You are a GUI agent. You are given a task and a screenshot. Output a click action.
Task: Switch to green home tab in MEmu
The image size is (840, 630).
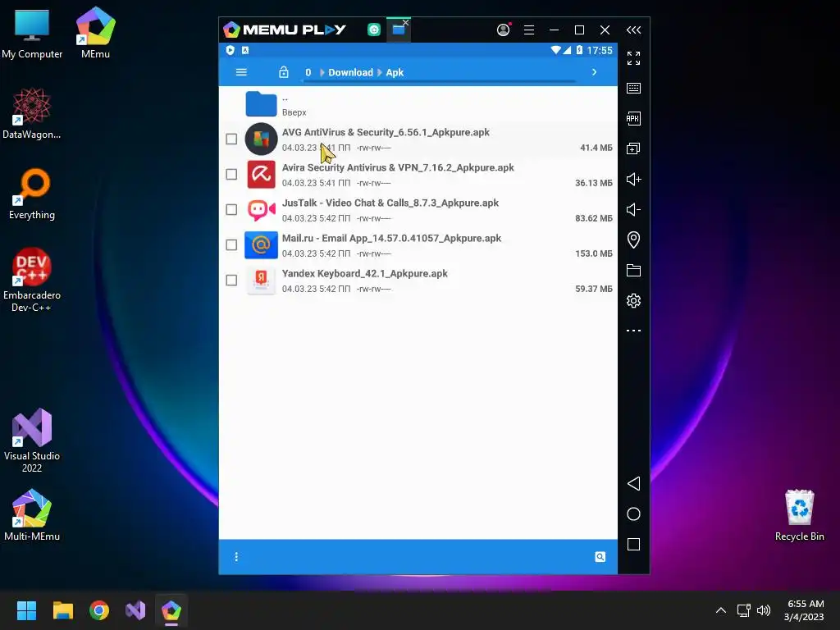[374, 30]
